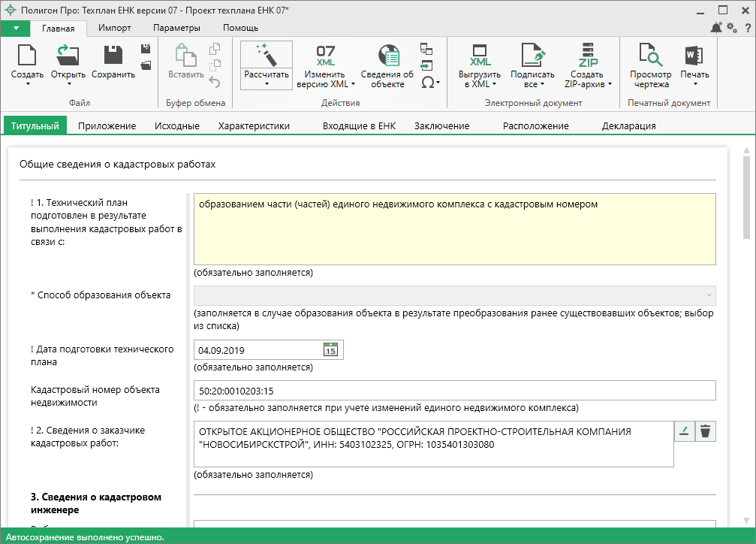Click the notifications bell icon
Screen dimensions: 756x544
click(x=715, y=28)
